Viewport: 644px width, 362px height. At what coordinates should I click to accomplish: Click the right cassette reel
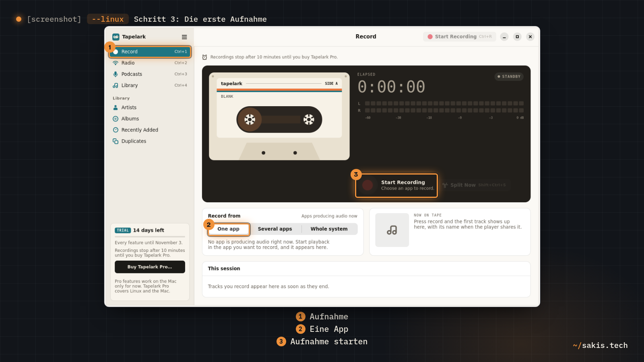(309, 119)
